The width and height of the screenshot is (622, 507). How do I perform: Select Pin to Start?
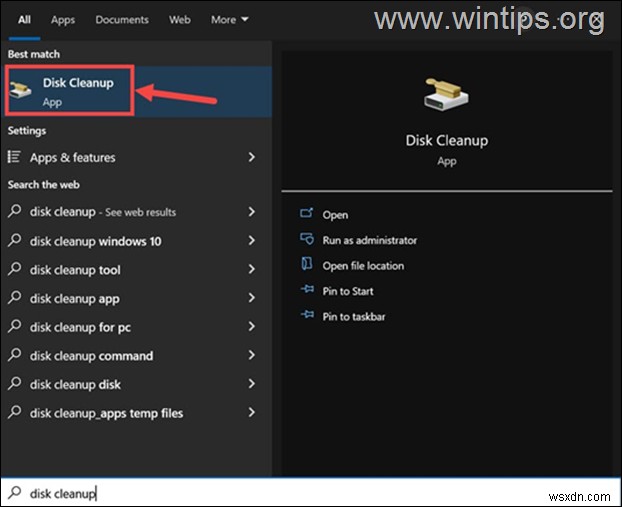coord(348,291)
